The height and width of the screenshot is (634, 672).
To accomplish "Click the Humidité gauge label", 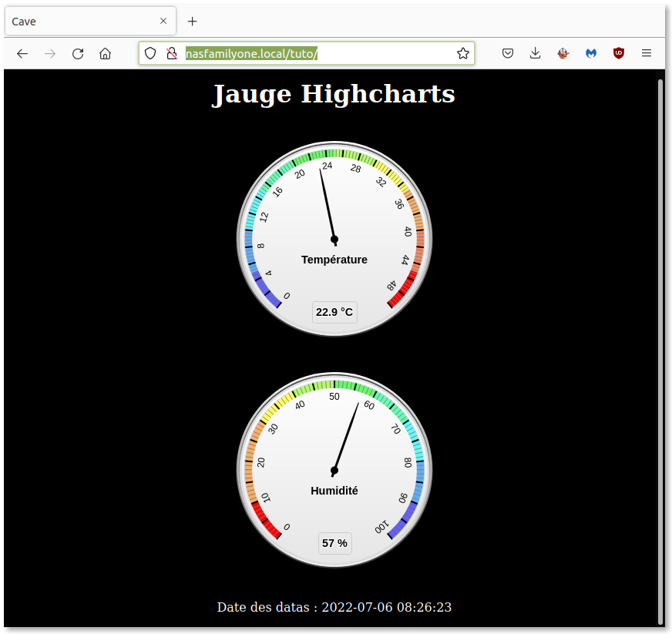I will 334,491.
